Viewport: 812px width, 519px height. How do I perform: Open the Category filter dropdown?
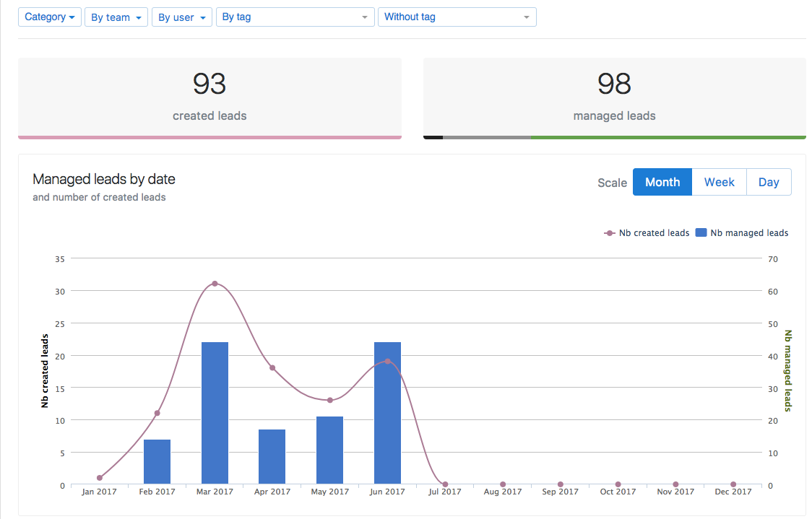click(50, 17)
